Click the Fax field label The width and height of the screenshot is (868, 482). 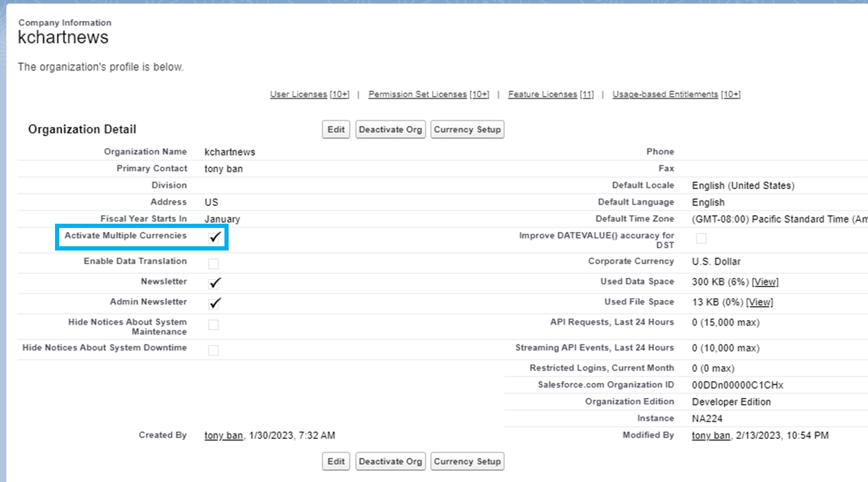point(666,169)
